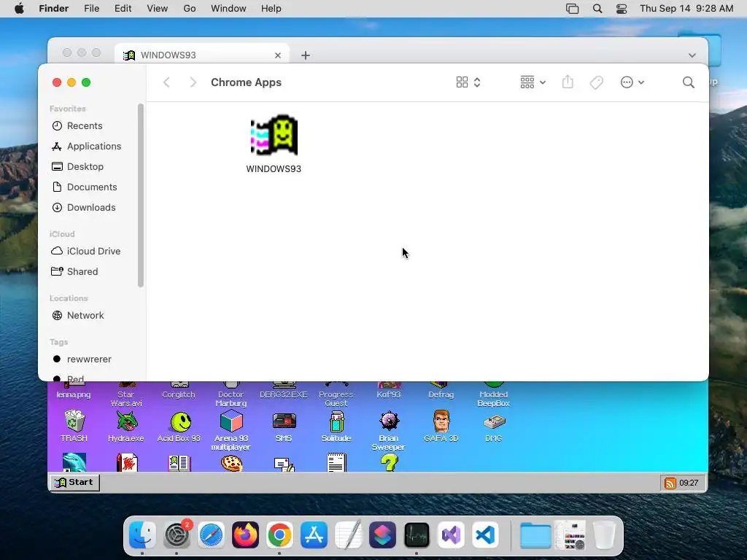Screen dimensions: 747x560
Task: Open the pizza icon on Windows93 desktop
Action: tap(231, 463)
